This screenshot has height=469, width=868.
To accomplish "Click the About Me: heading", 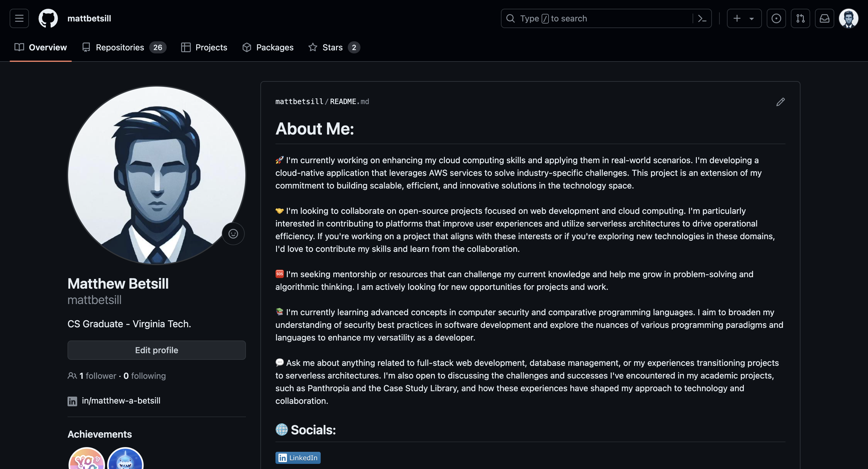I will pos(315,128).
